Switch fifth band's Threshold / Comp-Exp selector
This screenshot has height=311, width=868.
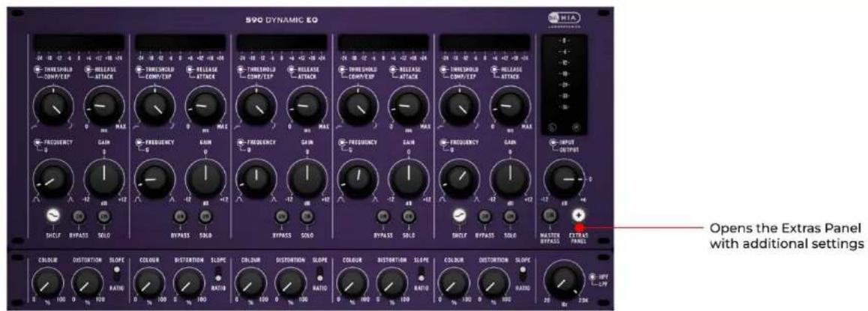(443, 70)
